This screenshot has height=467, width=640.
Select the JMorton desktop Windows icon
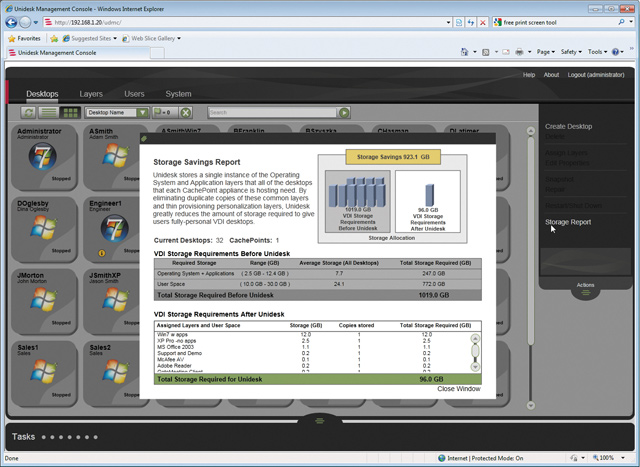(43, 299)
